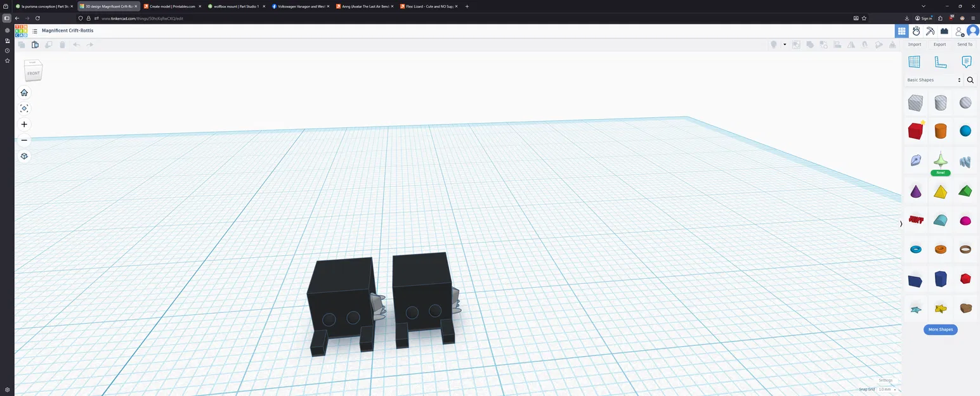Toggle show hidden objects lightbulb
The height and width of the screenshot is (396, 980).
pyautogui.click(x=774, y=44)
